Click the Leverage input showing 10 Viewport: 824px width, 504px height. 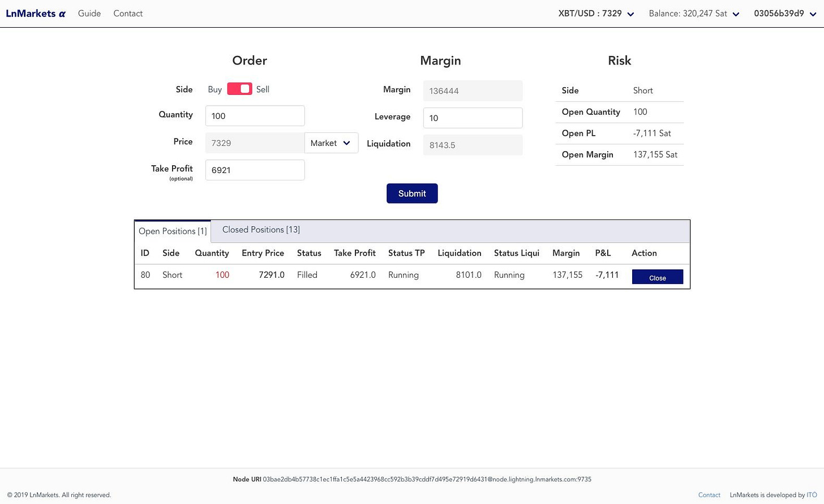pyautogui.click(x=473, y=118)
